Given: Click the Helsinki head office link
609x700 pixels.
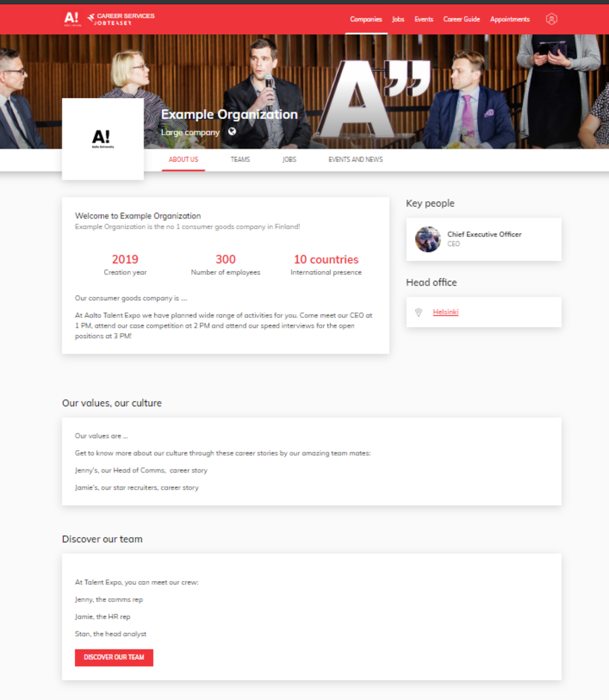Looking at the screenshot, I should coord(445,312).
